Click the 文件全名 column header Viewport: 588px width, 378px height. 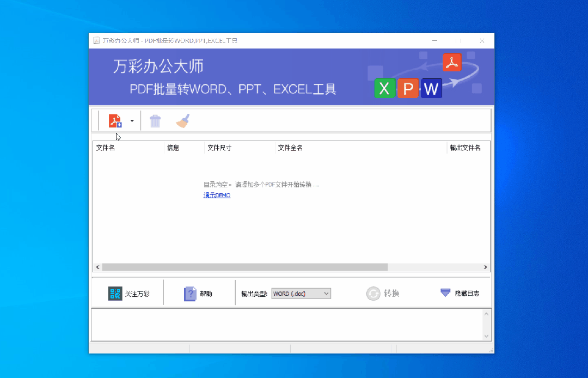coord(361,148)
